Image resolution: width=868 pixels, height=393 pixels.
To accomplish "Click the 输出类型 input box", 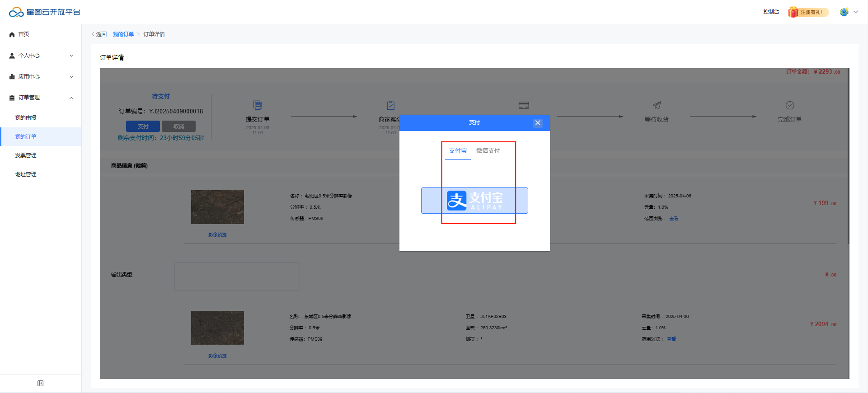I will click(x=237, y=276).
